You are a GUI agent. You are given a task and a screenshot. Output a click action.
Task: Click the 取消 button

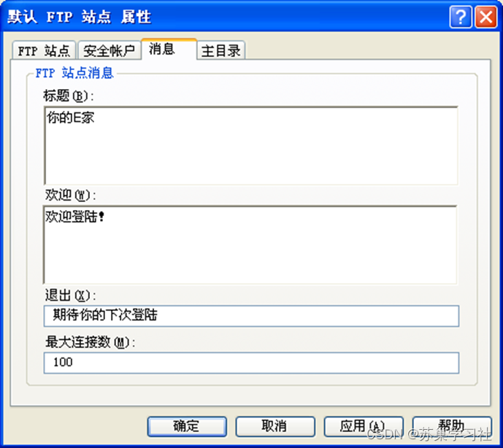click(275, 427)
